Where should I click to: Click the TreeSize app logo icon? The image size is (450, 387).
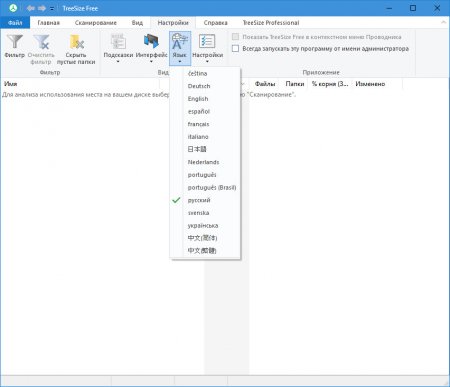coord(13,8)
